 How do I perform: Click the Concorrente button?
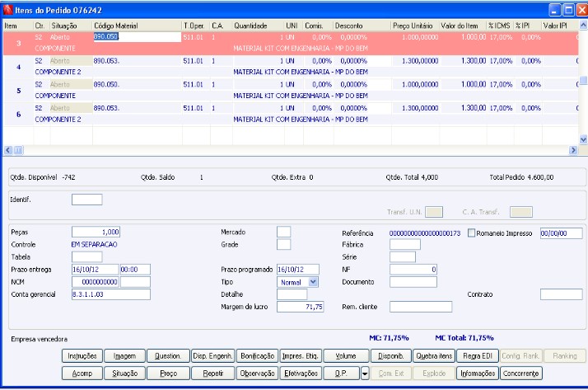[x=521, y=373]
